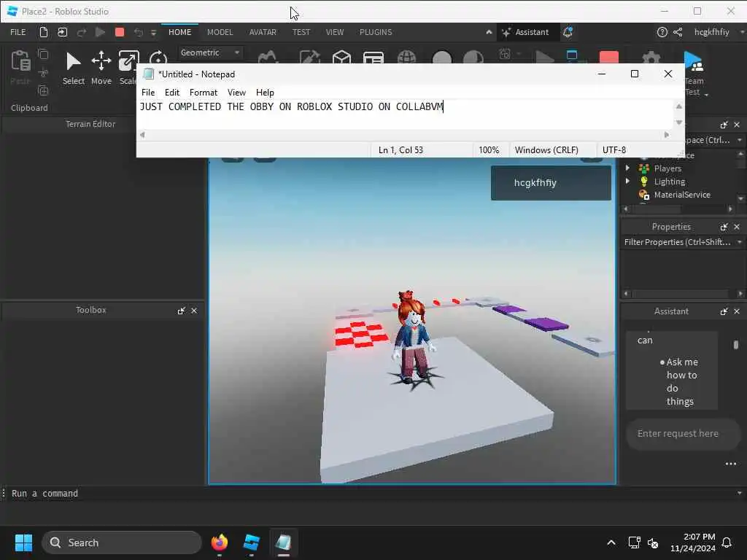Open the PLUGINS ribbon tab
This screenshot has height=560, width=747.
(x=376, y=32)
